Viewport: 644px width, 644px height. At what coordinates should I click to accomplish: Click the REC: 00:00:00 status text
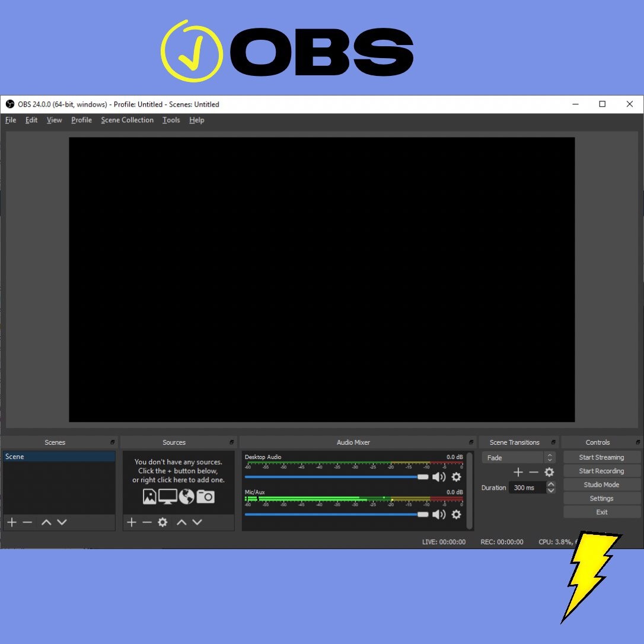pyautogui.click(x=502, y=542)
